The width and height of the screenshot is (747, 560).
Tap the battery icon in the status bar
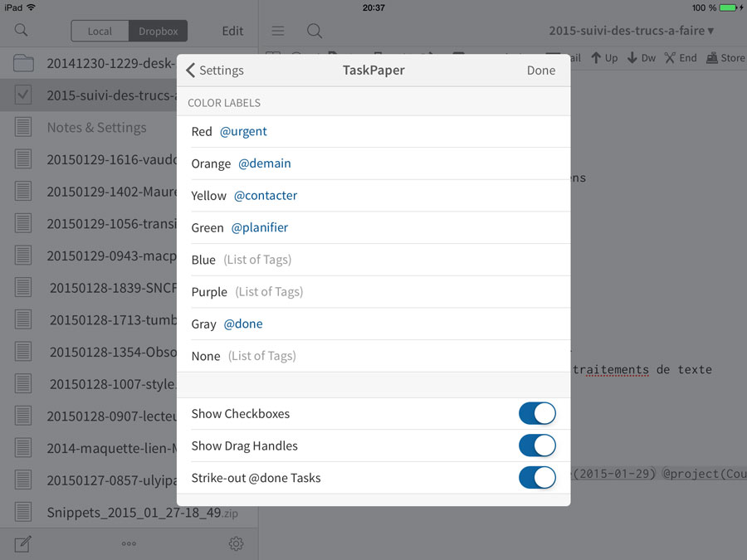pos(729,7)
